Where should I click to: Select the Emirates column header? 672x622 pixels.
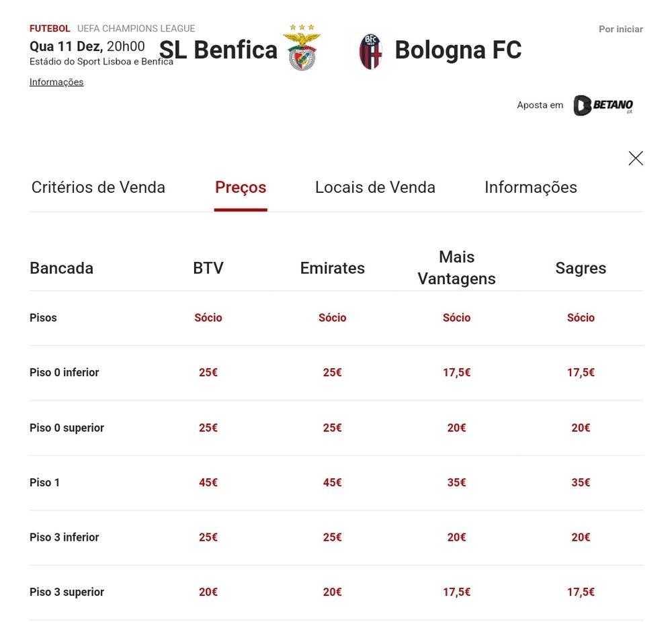pyautogui.click(x=332, y=268)
